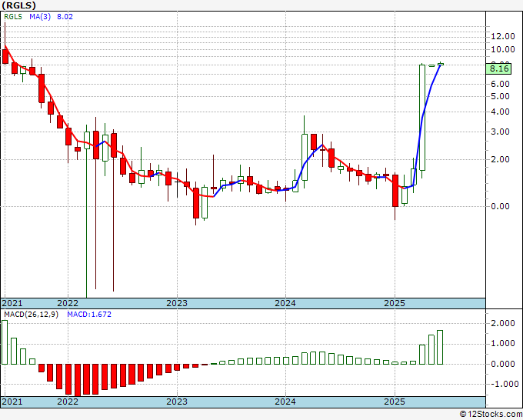Click the MACD:1.672 value label

(89, 315)
